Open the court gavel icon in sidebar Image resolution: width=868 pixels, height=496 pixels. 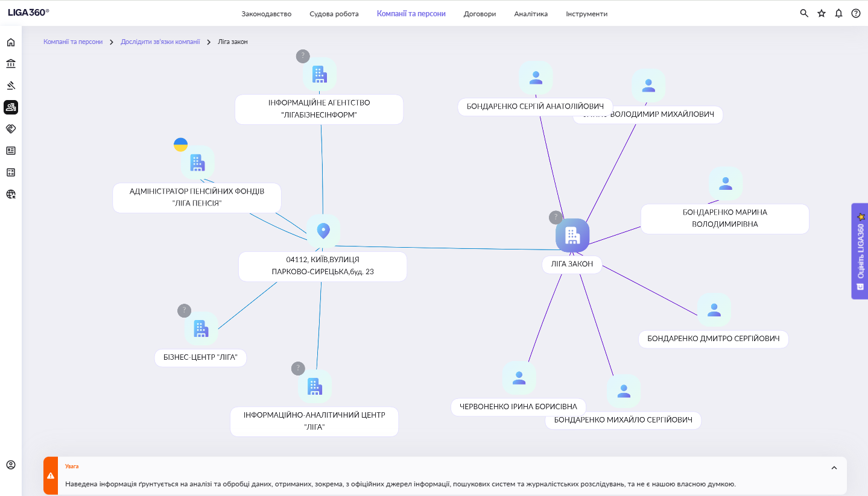click(11, 86)
